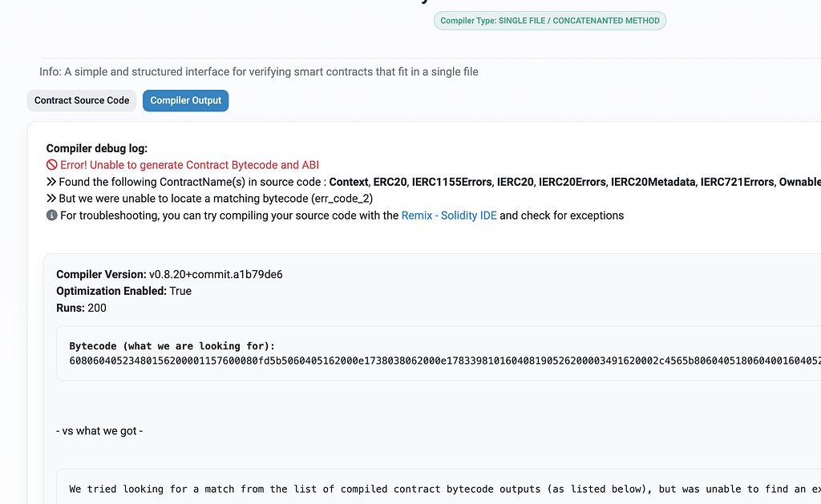Click the Compiler Version v0.8.20 line

(169, 275)
